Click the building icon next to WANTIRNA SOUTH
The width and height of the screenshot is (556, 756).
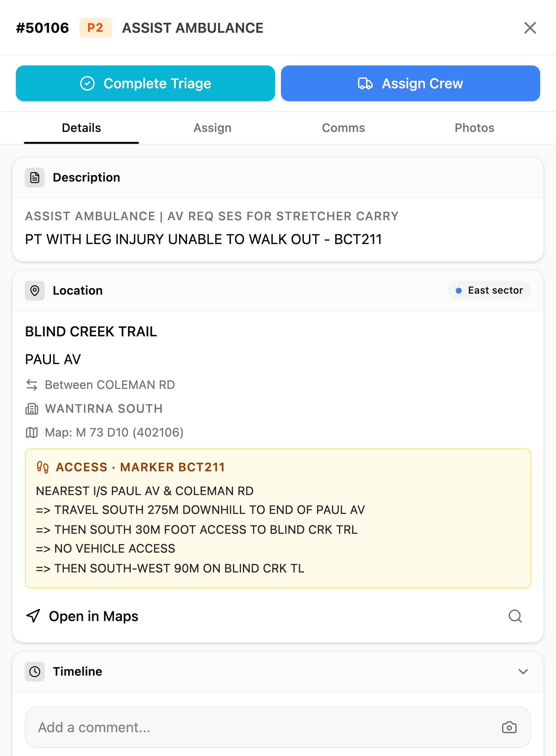pos(32,409)
